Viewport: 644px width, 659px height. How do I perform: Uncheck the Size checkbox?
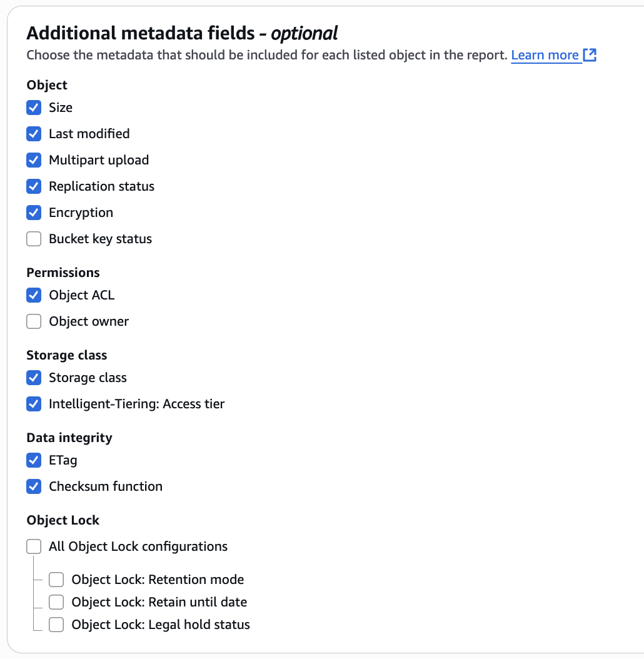(34, 108)
